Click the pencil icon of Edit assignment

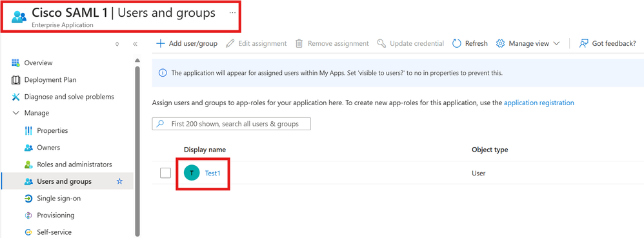pyautogui.click(x=230, y=43)
